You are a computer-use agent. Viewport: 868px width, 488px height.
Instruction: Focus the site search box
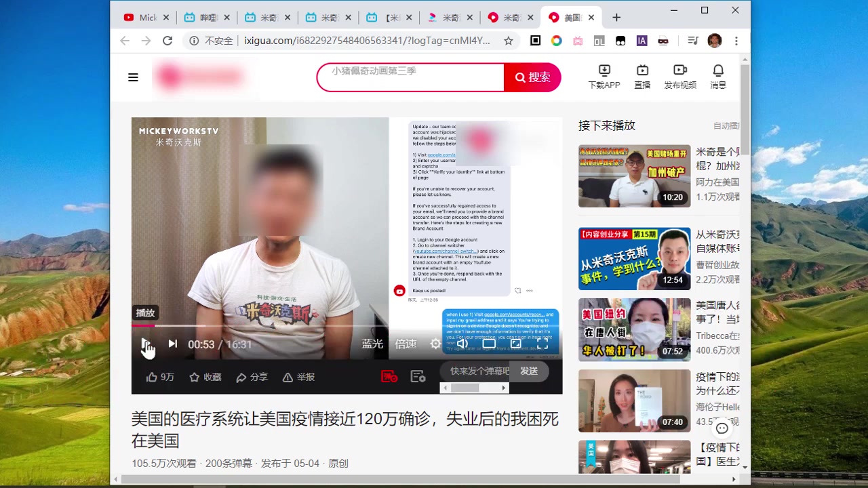pos(410,77)
